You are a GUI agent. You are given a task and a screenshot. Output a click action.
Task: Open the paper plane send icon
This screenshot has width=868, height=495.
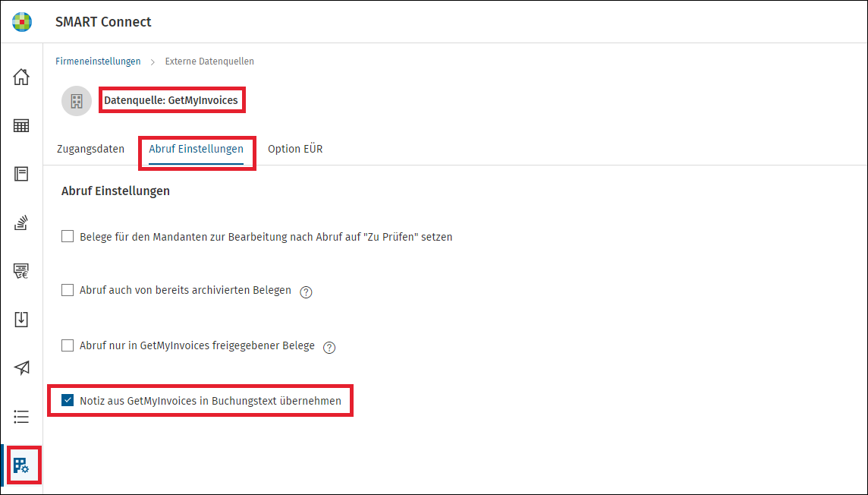(21, 367)
